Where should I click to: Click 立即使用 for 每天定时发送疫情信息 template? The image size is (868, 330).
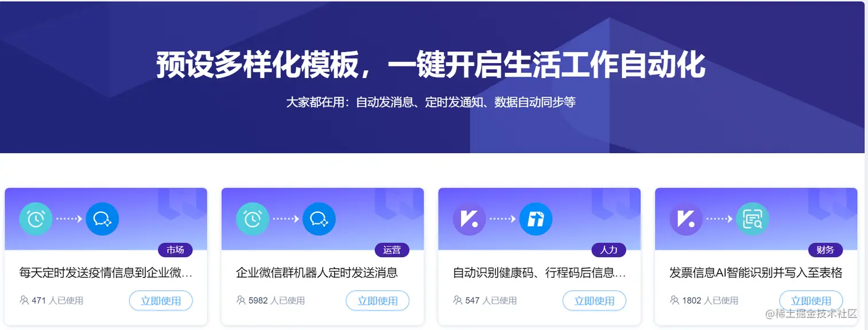161,301
